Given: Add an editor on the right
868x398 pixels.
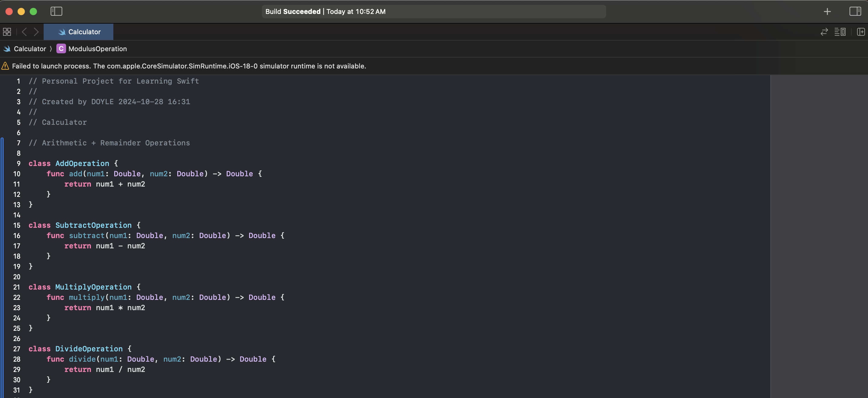Looking at the screenshot, I should pos(861,32).
